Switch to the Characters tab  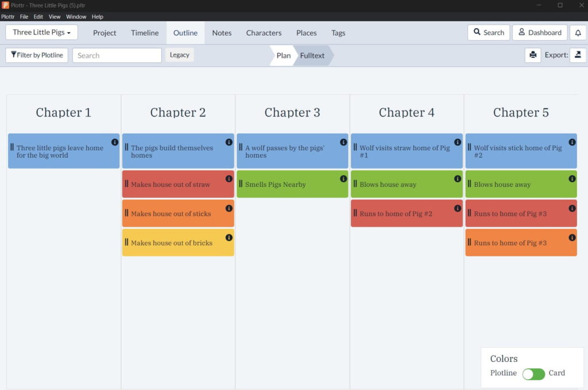(264, 33)
